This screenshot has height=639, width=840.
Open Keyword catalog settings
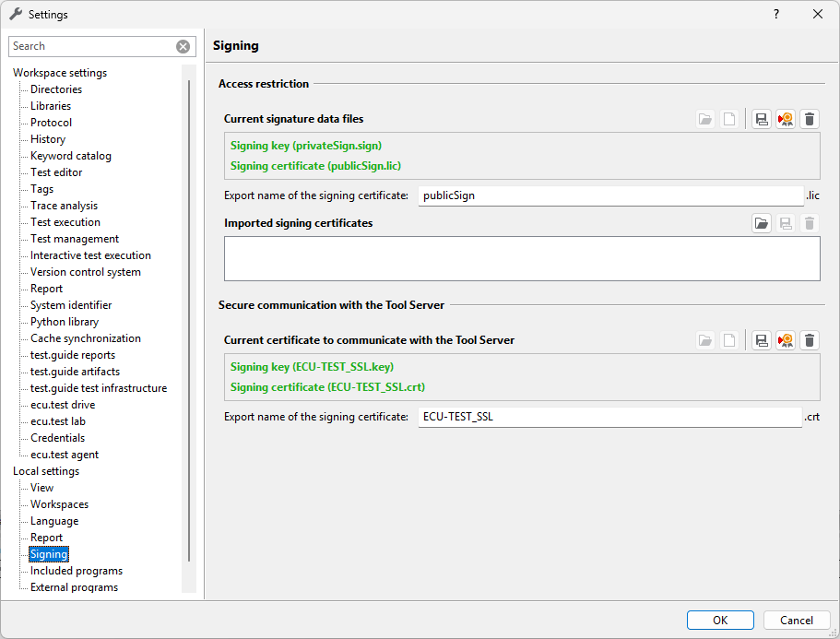71,156
